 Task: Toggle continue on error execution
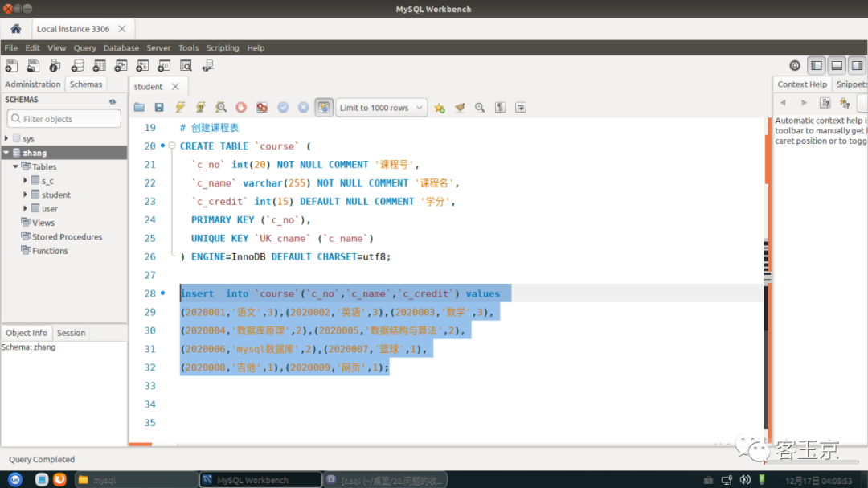[262, 108]
